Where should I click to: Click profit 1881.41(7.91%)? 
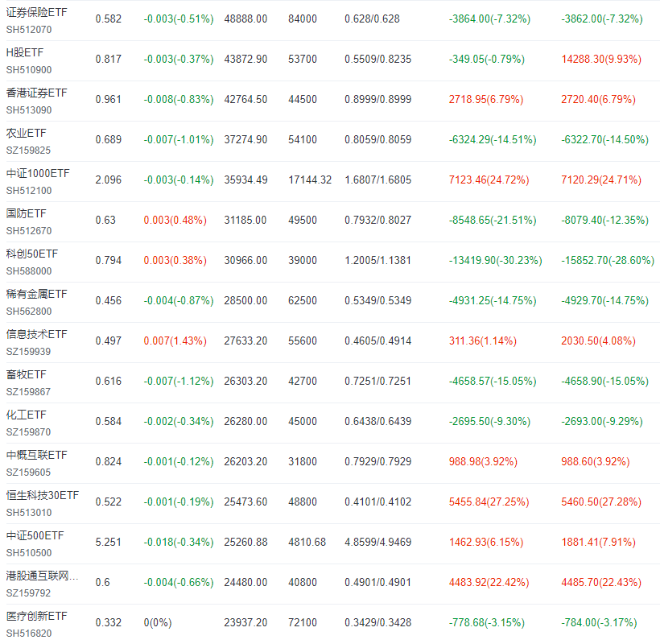pyautogui.click(x=599, y=542)
